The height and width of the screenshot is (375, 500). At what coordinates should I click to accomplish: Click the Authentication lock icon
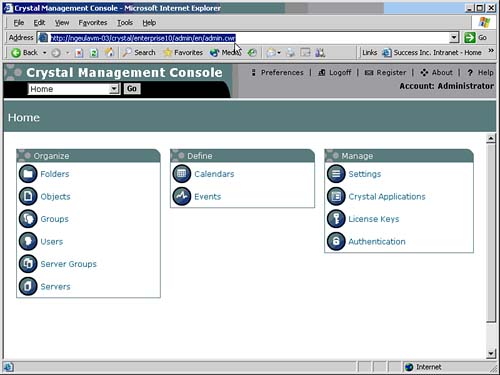(x=336, y=241)
